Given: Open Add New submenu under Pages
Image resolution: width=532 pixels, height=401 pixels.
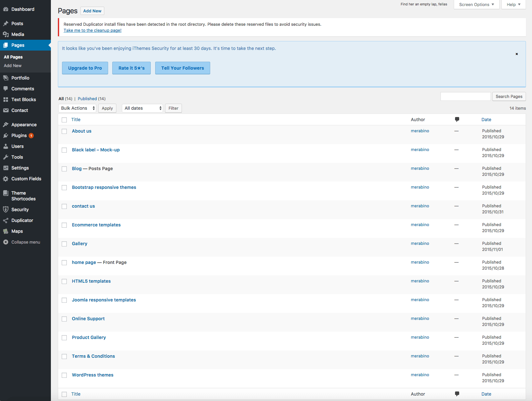Looking at the screenshot, I should [13, 66].
